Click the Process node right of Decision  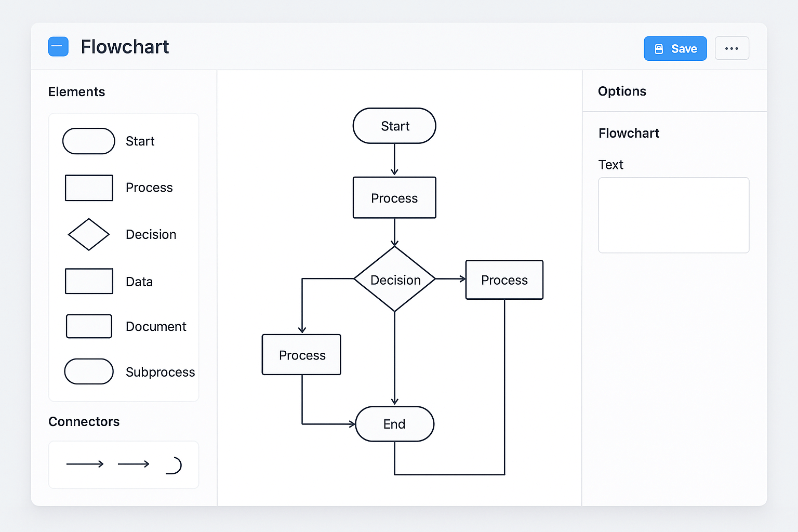(x=504, y=280)
